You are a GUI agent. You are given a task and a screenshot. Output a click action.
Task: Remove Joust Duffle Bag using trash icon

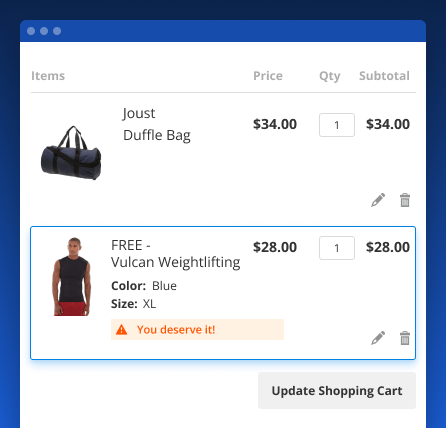[405, 200]
